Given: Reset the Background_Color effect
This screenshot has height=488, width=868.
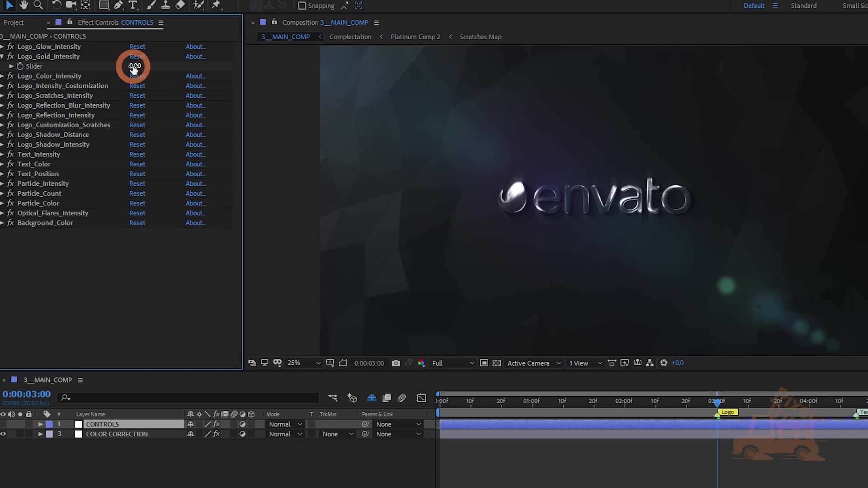Looking at the screenshot, I should click(137, 223).
